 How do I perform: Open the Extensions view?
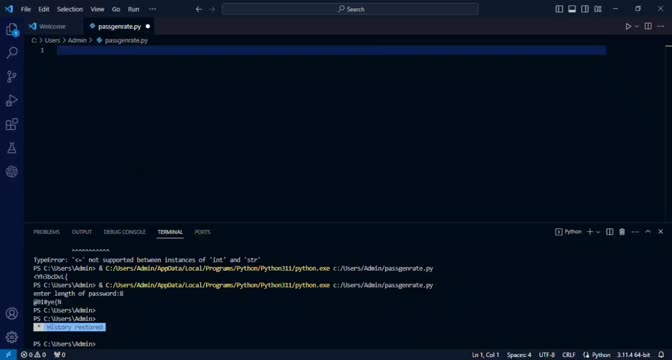coord(12,124)
